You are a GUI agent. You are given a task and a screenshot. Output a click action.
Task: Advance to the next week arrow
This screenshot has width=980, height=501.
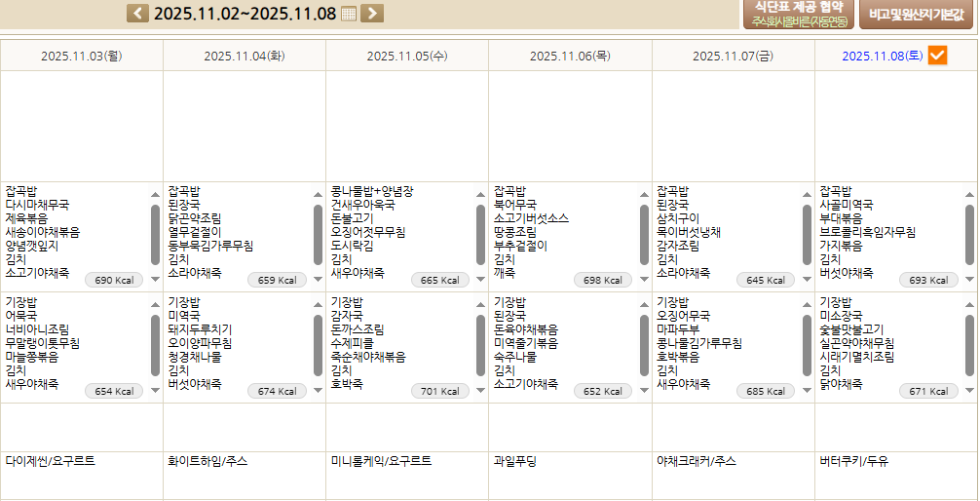pyautogui.click(x=372, y=13)
